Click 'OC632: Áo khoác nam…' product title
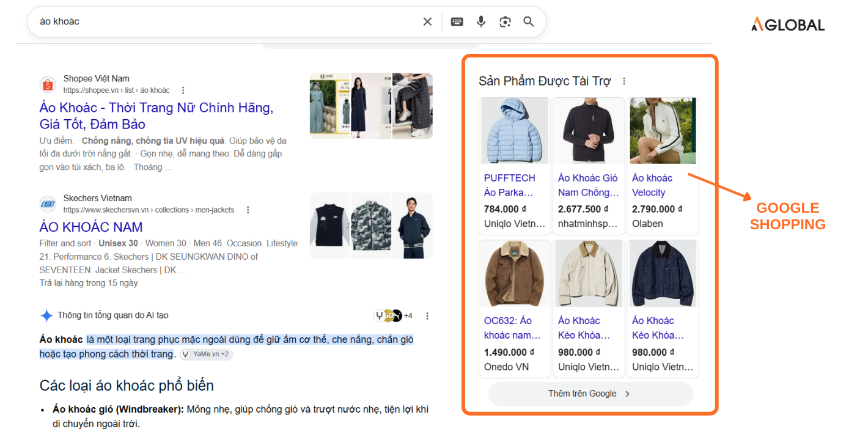The image size is (868, 434). pyautogui.click(x=512, y=328)
